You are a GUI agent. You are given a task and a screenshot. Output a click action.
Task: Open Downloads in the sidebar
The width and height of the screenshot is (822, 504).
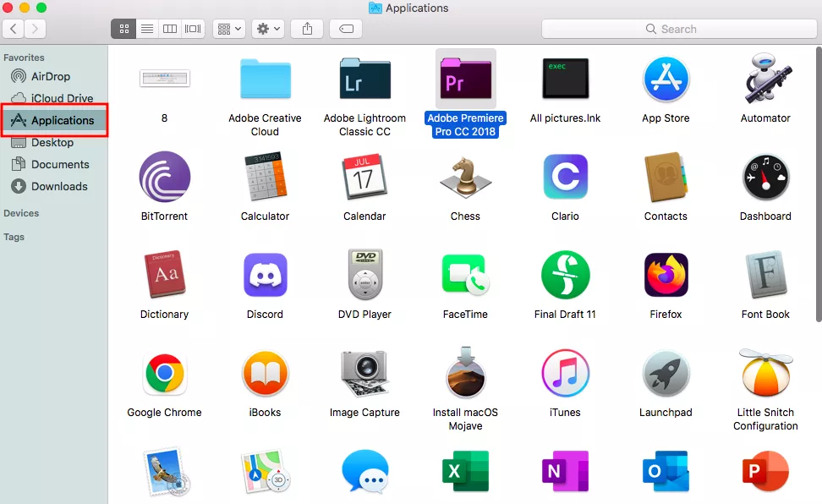54,187
